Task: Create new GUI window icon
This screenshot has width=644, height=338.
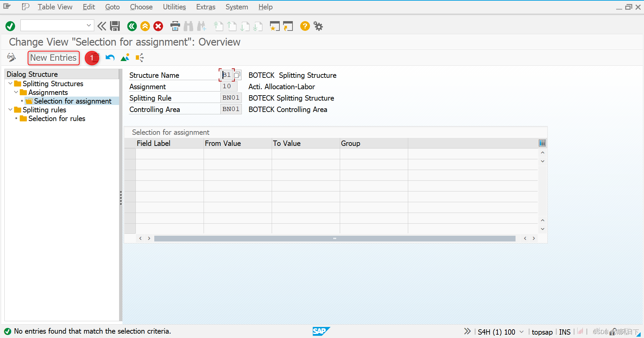Action: coord(275,26)
